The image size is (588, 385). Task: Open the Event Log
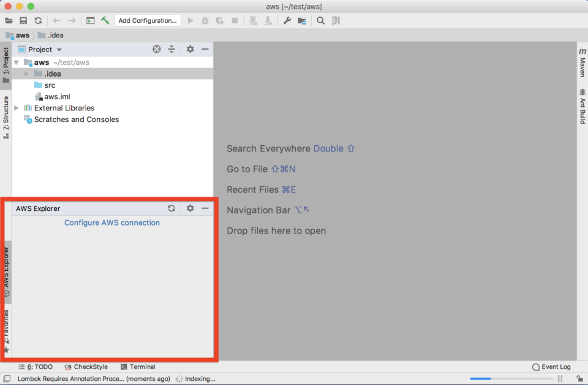coord(551,367)
